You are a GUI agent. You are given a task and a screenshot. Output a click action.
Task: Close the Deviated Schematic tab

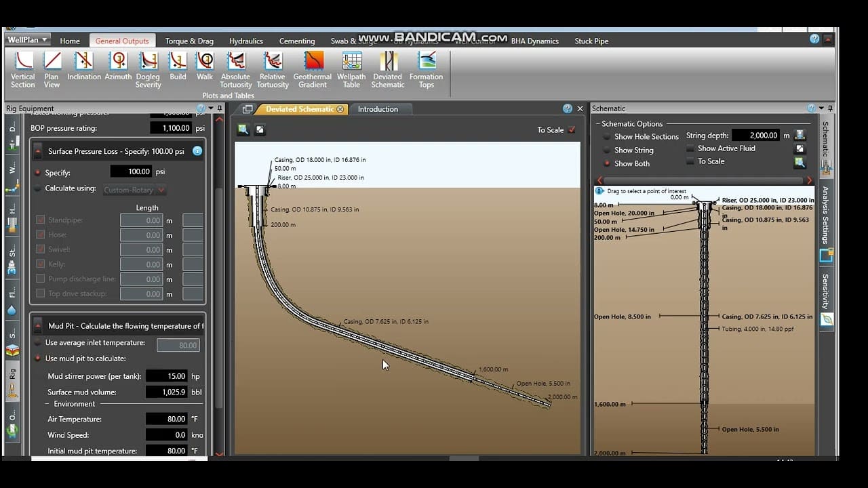point(340,109)
